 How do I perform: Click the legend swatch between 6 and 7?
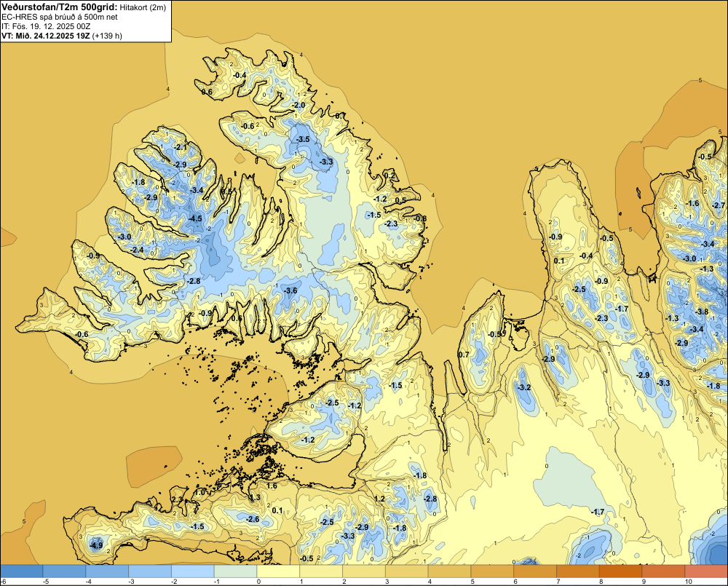point(535,571)
